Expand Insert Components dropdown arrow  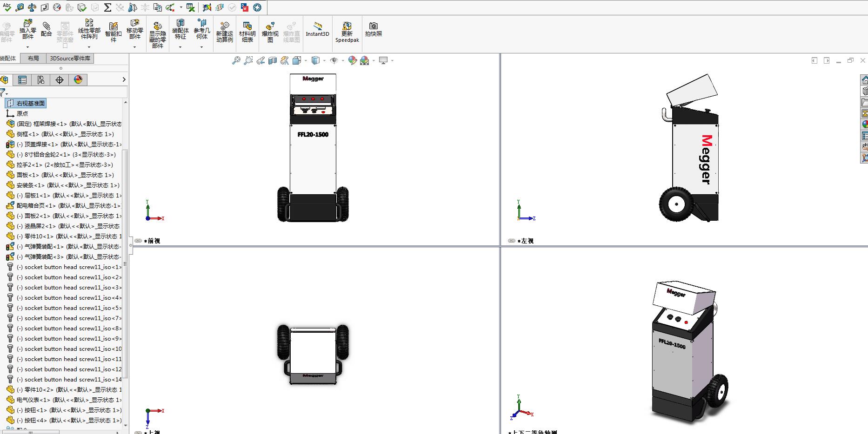tap(28, 47)
